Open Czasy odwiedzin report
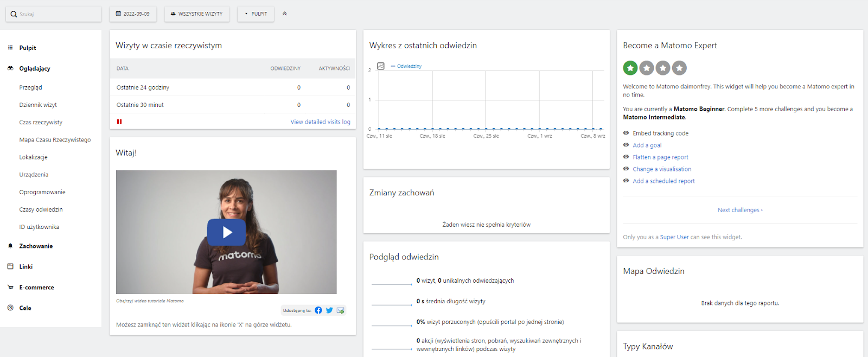Viewport: 868px width, 357px height. (41, 209)
